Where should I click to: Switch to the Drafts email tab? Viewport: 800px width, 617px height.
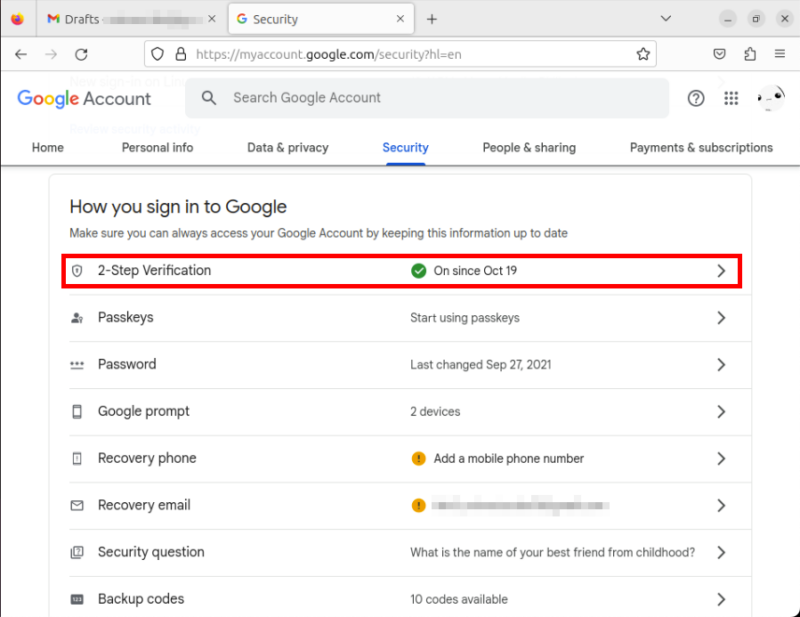[x=110, y=18]
